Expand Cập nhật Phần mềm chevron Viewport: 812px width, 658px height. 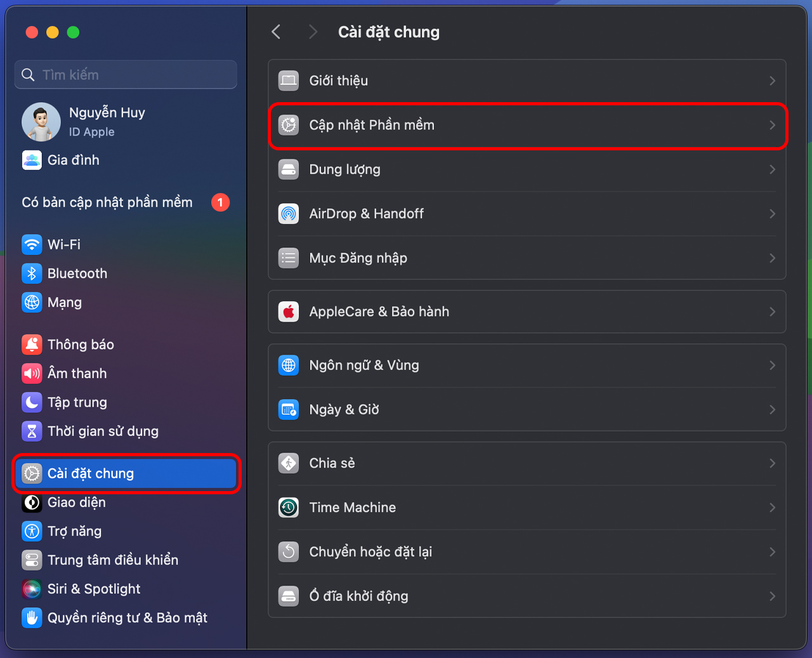click(x=772, y=125)
